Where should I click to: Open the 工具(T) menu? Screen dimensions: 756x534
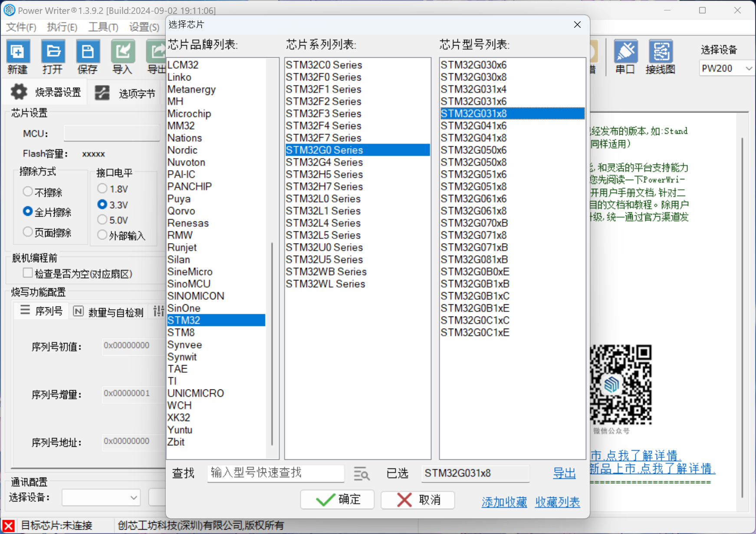click(x=103, y=27)
